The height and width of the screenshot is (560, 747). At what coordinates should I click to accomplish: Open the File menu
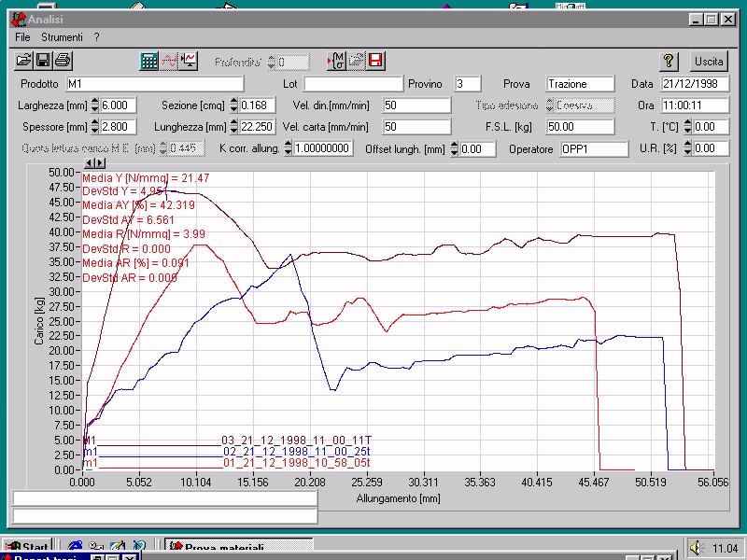tap(22, 37)
